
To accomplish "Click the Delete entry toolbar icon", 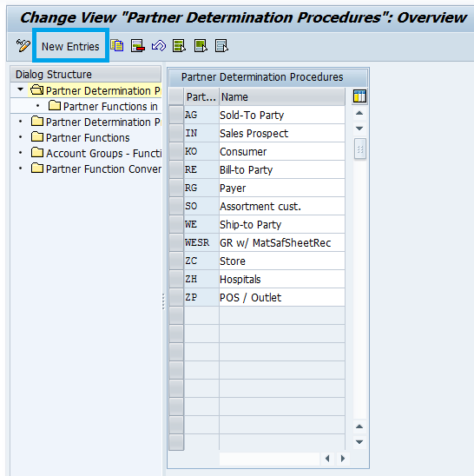I will pos(137,46).
